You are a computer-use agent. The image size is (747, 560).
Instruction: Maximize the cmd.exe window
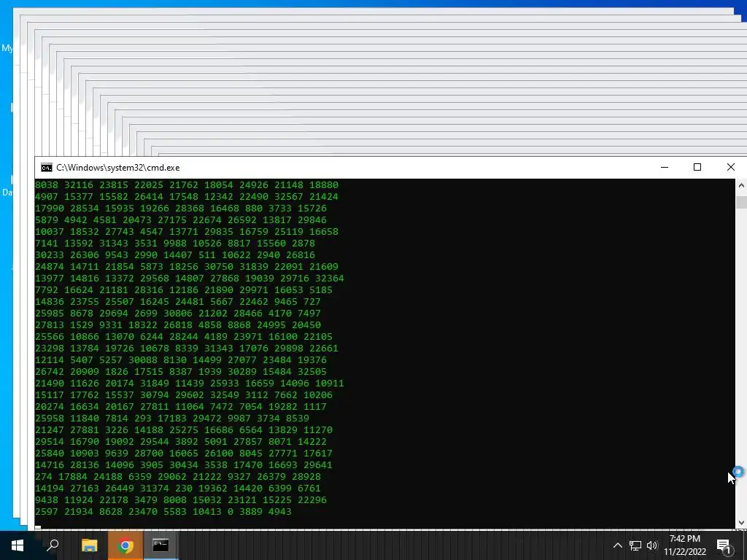[697, 167]
